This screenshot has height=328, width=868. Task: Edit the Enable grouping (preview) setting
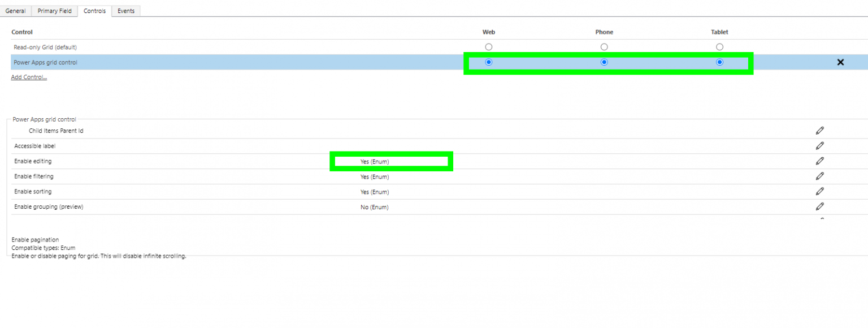820,206
